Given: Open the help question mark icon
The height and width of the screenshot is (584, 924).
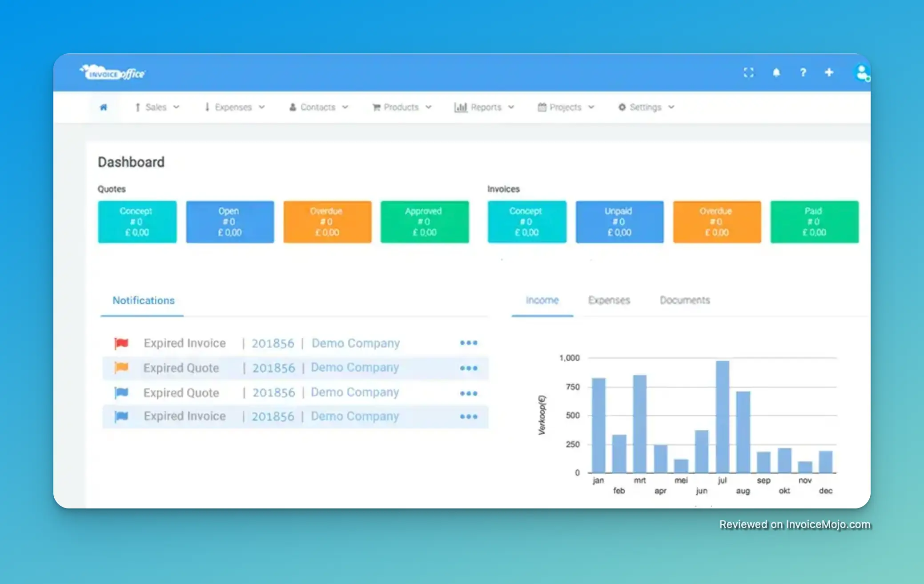Looking at the screenshot, I should [803, 72].
